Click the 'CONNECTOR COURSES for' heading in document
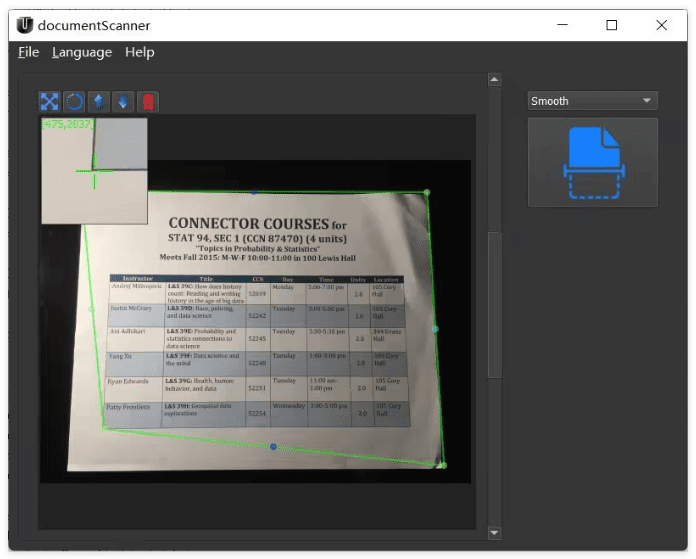This screenshot has height=559, width=696. tap(257, 223)
